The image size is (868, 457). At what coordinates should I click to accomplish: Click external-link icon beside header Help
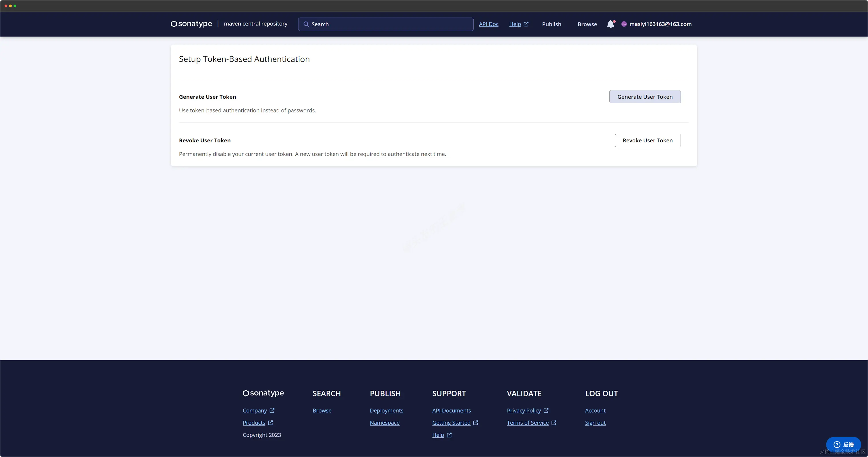(x=526, y=24)
